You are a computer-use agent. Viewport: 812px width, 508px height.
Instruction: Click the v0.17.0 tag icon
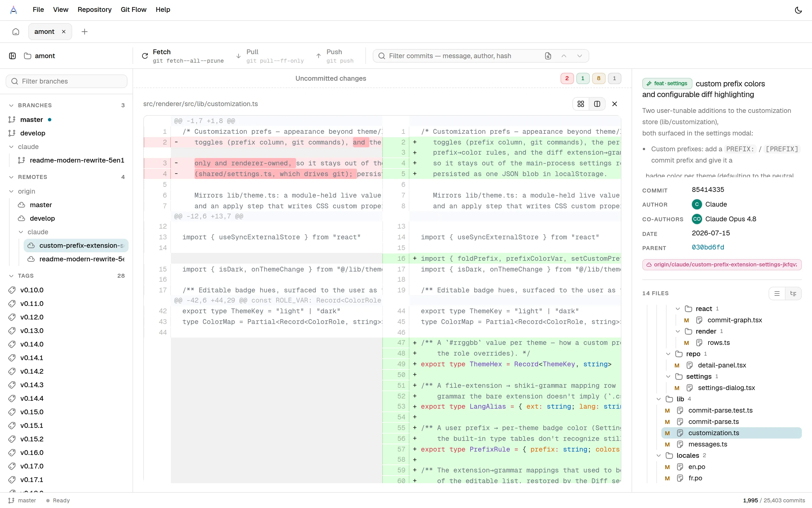tap(12, 466)
